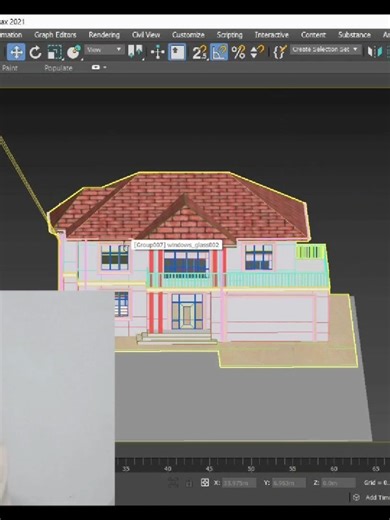Click the Grid size readout in status bar
The width and height of the screenshot is (390, 520).
pyautogui.click(x=377, y=483)
